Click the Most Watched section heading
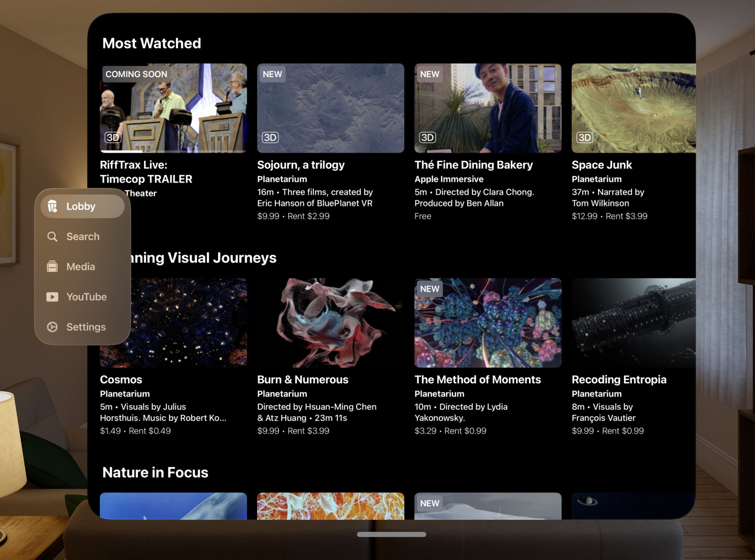This screenshot has height=560, width=755. point(152,44)
